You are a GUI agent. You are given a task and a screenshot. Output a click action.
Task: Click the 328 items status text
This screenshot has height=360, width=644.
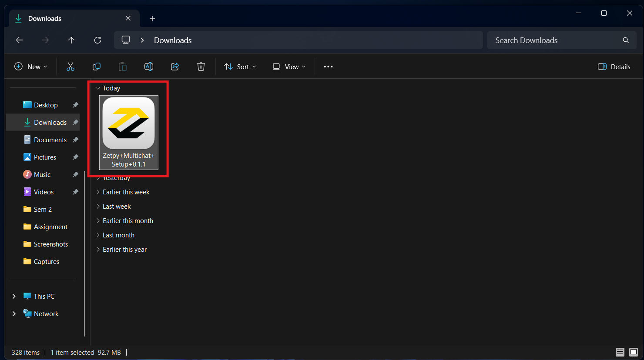coord(26,352)
